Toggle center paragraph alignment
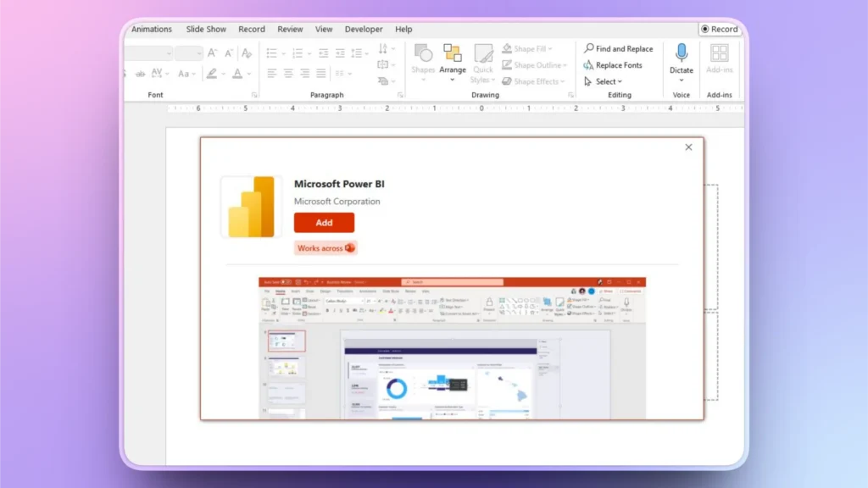Screen dimensions: 868x488 288,73
